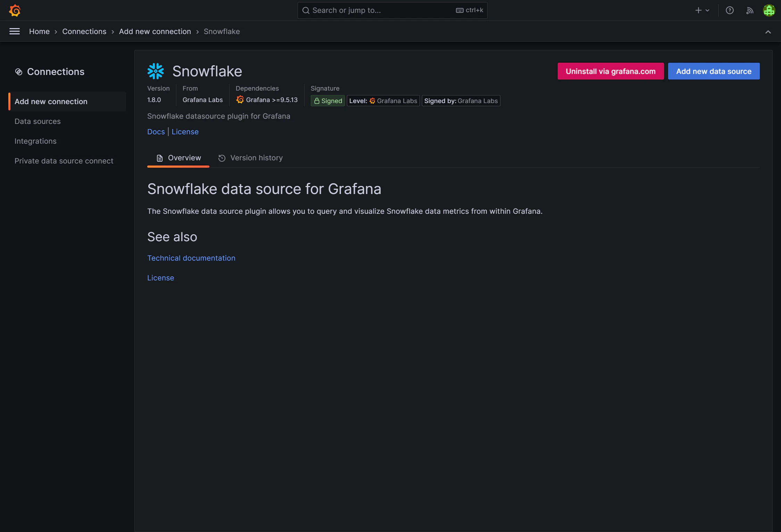Open Data sources in sidebar
The width and height of the screenshot is (781, 532).
[38, 121]
